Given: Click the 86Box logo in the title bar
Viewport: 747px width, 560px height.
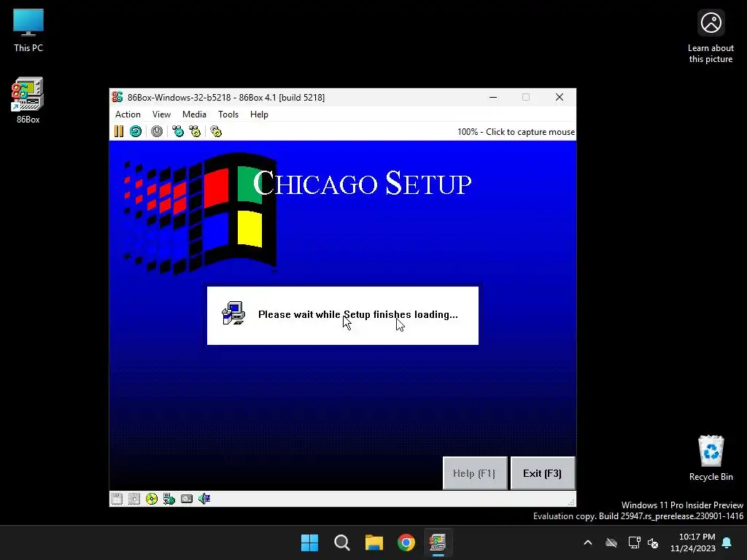Looking at the screenshot, I should 117,97.
